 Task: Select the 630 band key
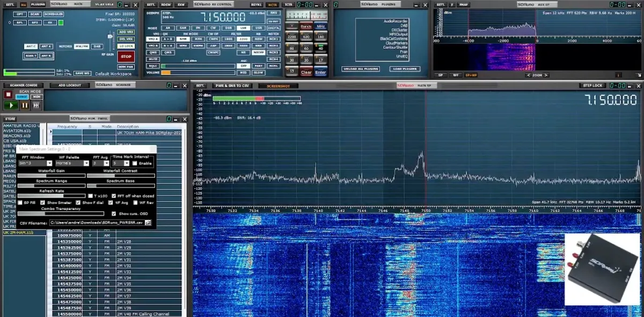(x=306, y=37)
